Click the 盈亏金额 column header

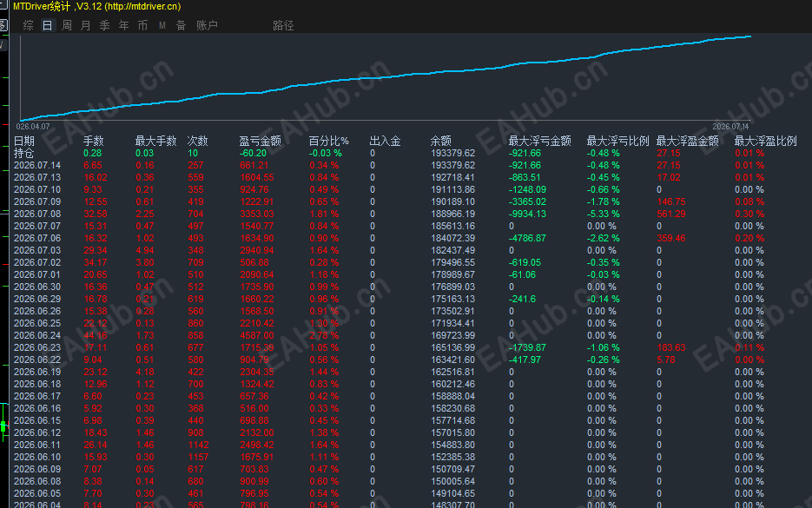pos(260,141)
